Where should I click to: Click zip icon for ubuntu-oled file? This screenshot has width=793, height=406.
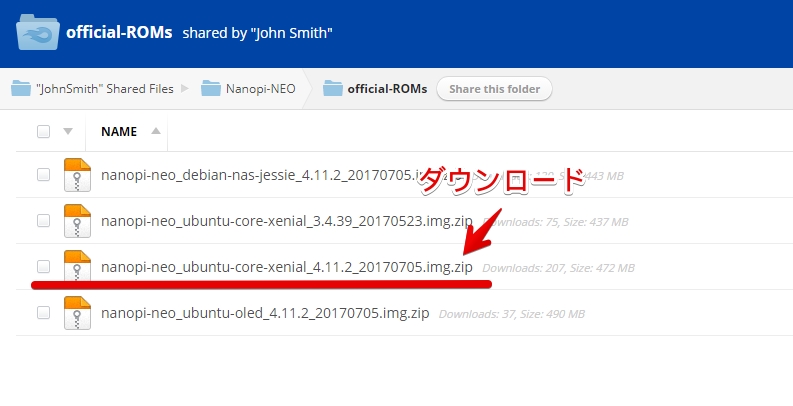(x=77, y=313)
